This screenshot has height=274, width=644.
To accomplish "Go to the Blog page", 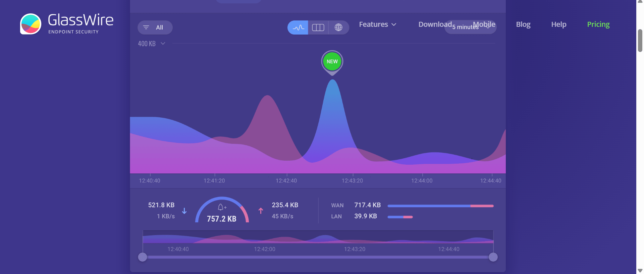I will pos(523,24).
